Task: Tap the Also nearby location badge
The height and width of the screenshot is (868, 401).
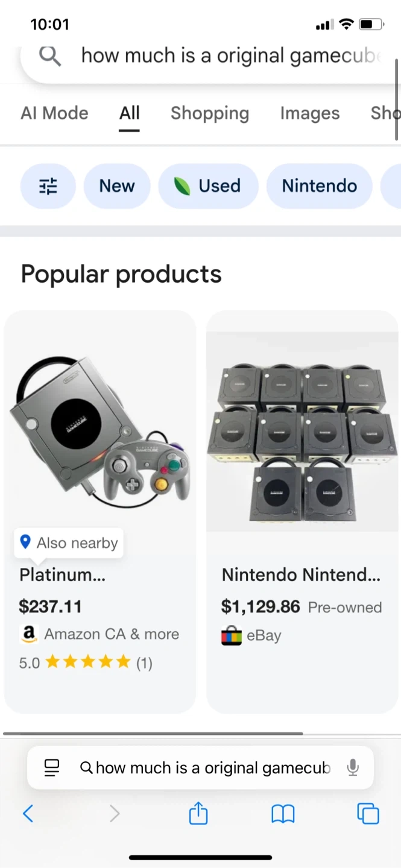Action: click(x=69, y=543)
